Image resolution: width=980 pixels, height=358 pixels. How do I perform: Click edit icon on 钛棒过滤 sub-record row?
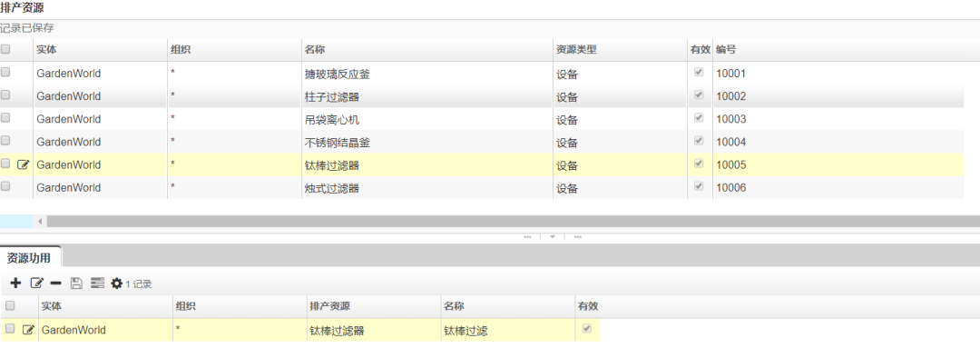coord(28,329)
